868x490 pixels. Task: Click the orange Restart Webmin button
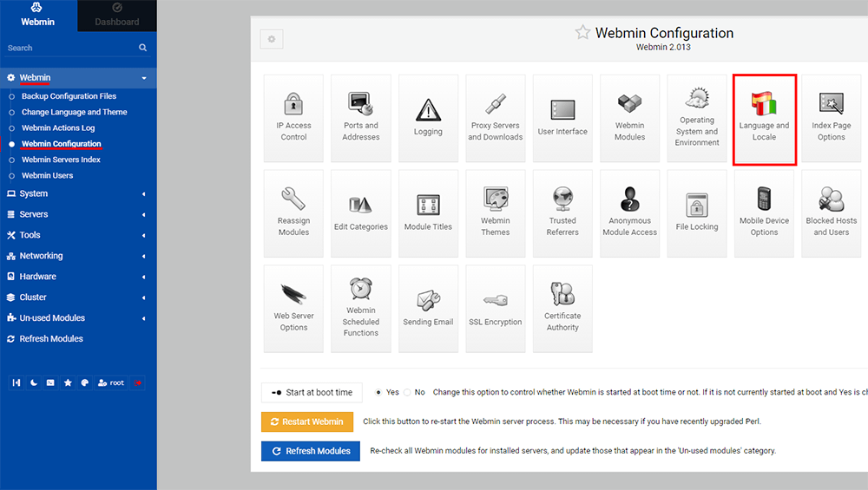[x=307, y=421]
